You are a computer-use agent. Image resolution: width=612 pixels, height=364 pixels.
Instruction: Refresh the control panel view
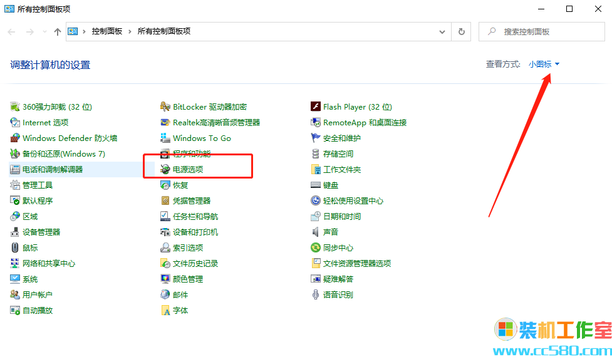click(461, 31)
